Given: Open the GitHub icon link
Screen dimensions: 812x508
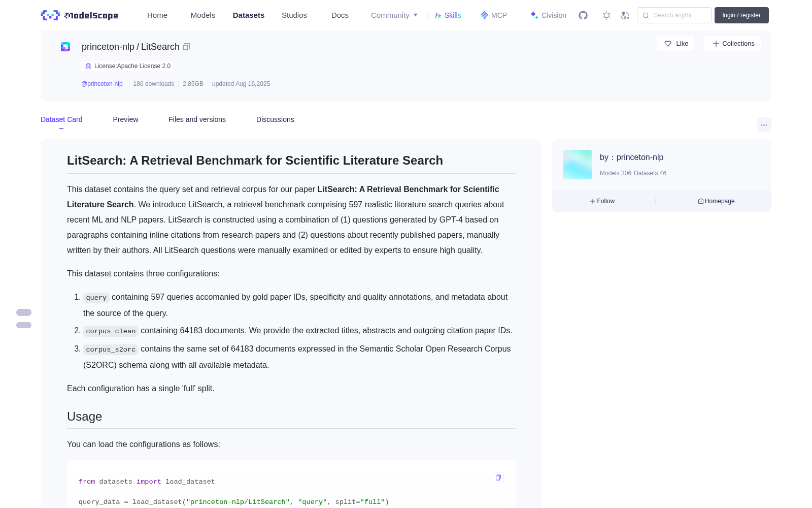Looking at the screenshot, I should (x=583, y=15).
